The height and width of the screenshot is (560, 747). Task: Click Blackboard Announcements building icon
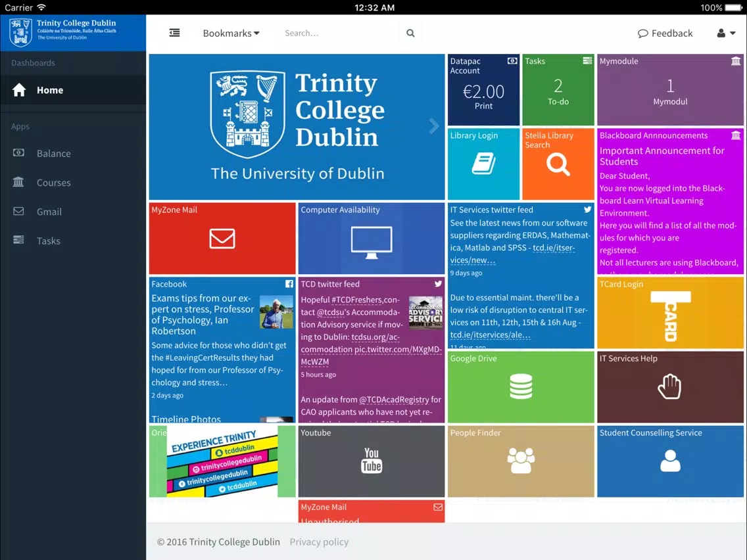click(736, 135)
